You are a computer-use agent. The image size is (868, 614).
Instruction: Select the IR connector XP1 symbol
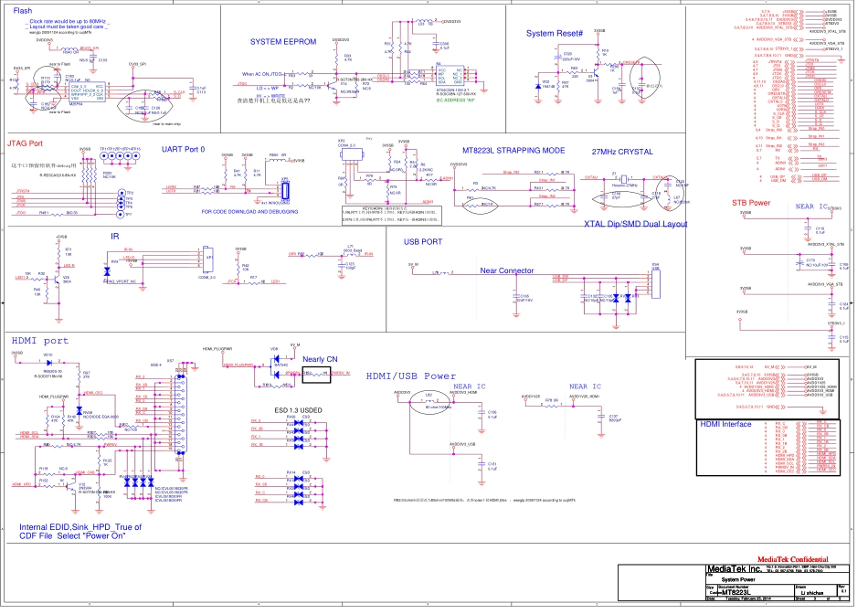point(208,260)
